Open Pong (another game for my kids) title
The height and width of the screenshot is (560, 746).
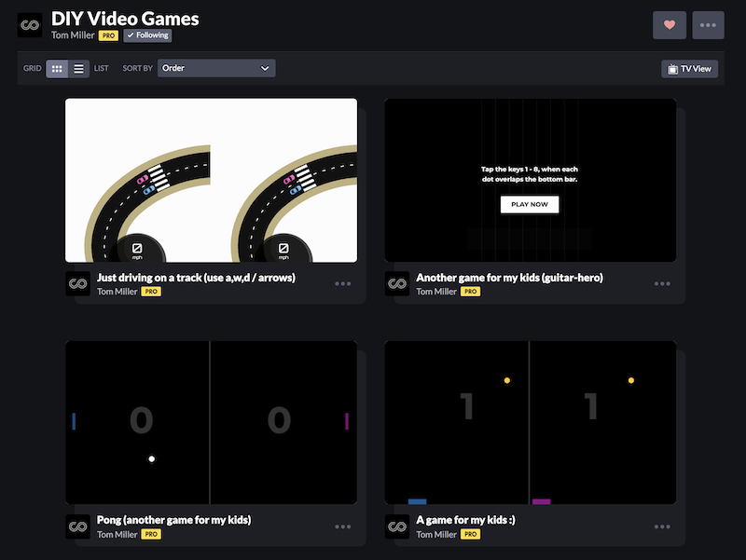174,520
